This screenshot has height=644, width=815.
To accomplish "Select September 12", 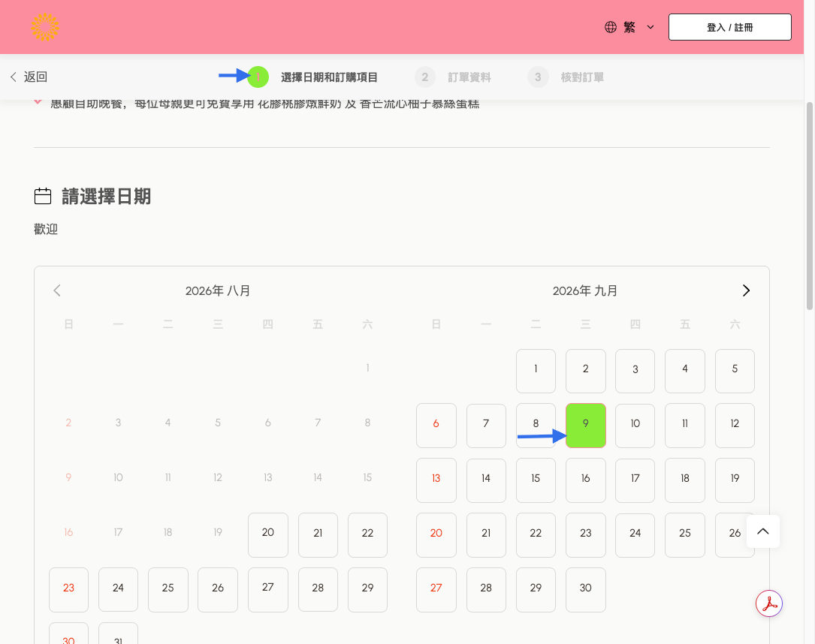I will 735,426.
